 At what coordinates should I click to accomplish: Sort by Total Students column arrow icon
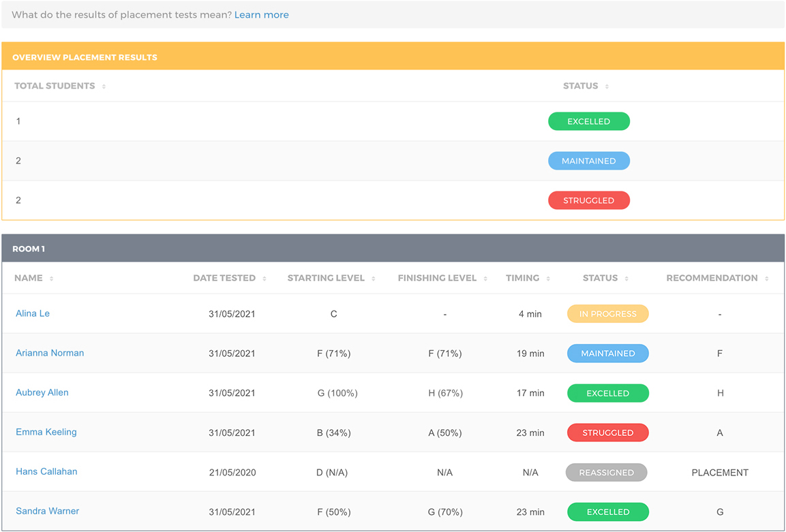104,87
